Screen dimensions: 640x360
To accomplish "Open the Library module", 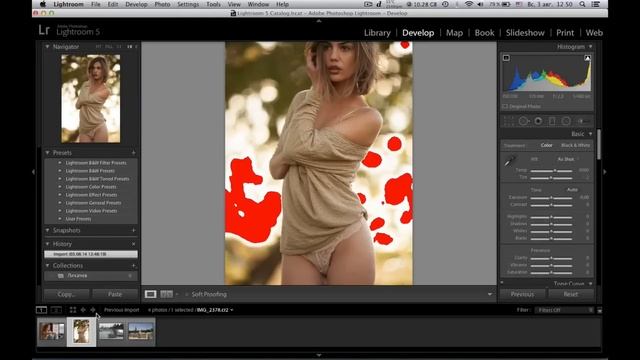I will click(377, 33).
